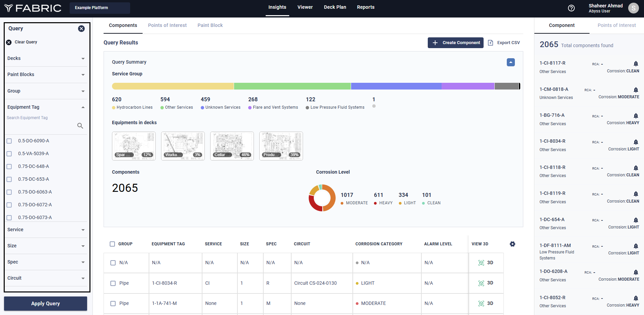
Task: Open 3D view for Pipe 1-CI-8034-R
Action: click(486, 283)
